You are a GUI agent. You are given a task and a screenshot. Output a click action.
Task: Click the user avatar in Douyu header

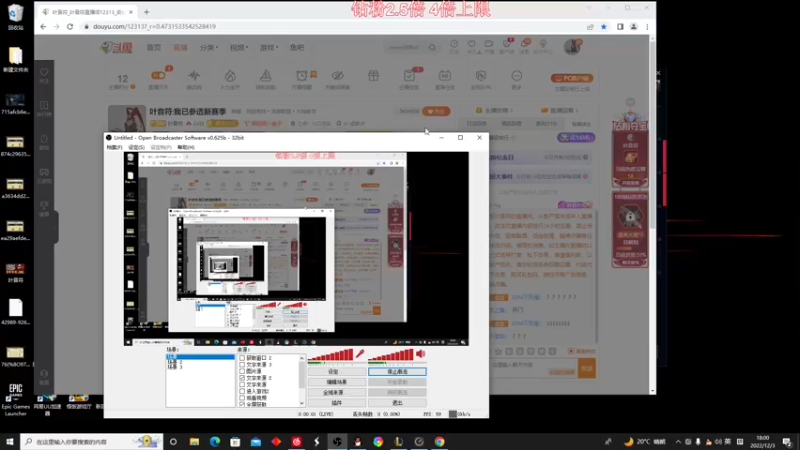(572, 46)
